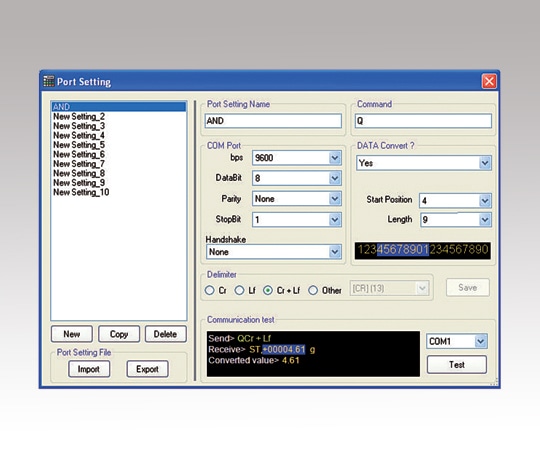The width and height of the screenshot is (540, 450).
Task: Click the Port Setting title bar icon
Action: pyautogui.click(x=49, y=81)
